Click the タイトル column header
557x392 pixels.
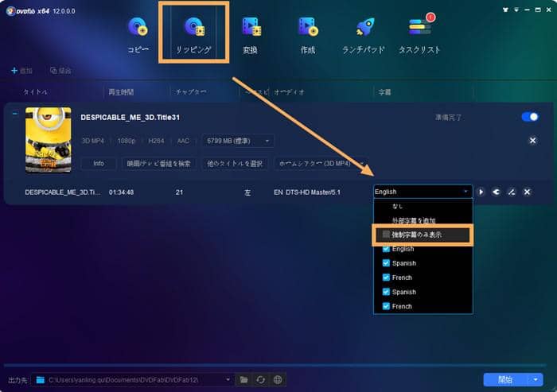click(x=35, y=92)
